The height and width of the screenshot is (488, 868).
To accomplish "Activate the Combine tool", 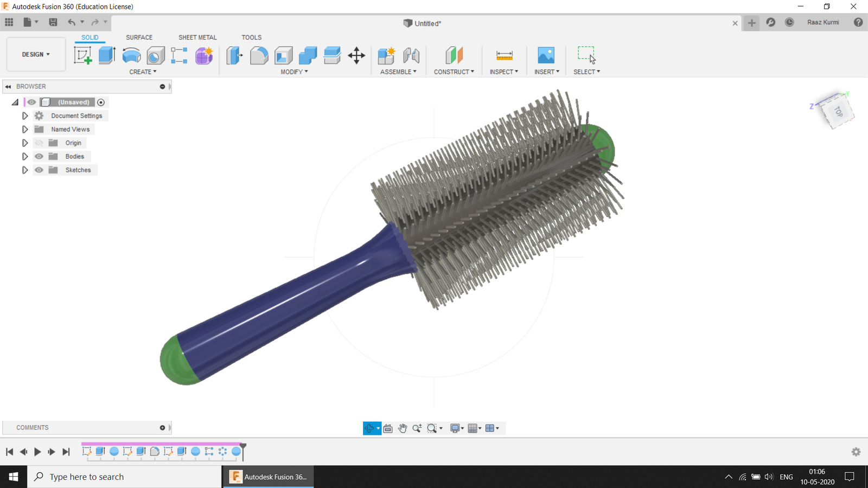I will (308, 55).
